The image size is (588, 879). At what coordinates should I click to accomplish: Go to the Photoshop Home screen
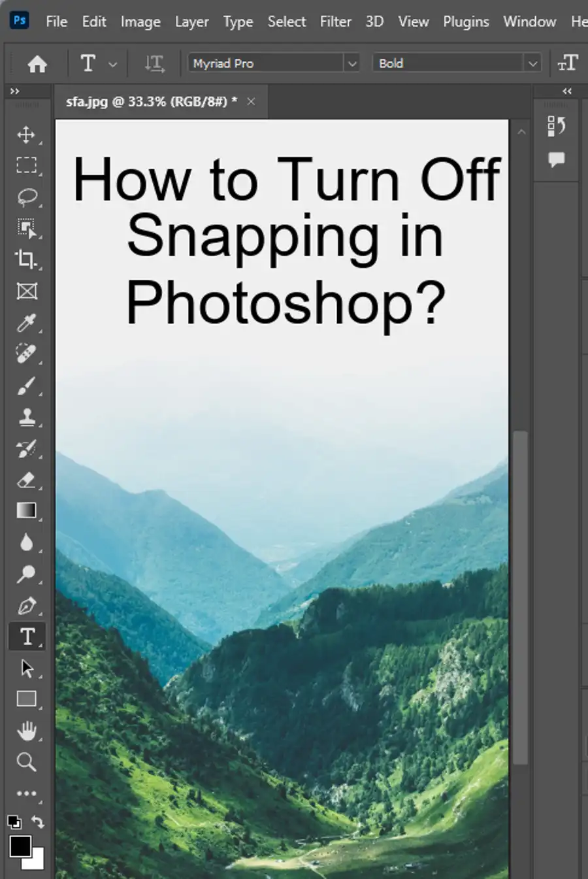coord(37,63)
